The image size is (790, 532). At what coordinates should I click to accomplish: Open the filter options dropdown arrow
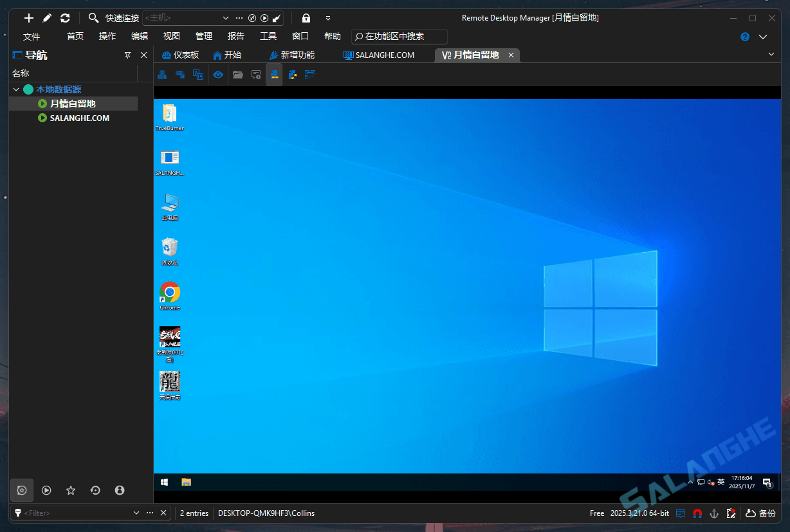coord(136,513)
